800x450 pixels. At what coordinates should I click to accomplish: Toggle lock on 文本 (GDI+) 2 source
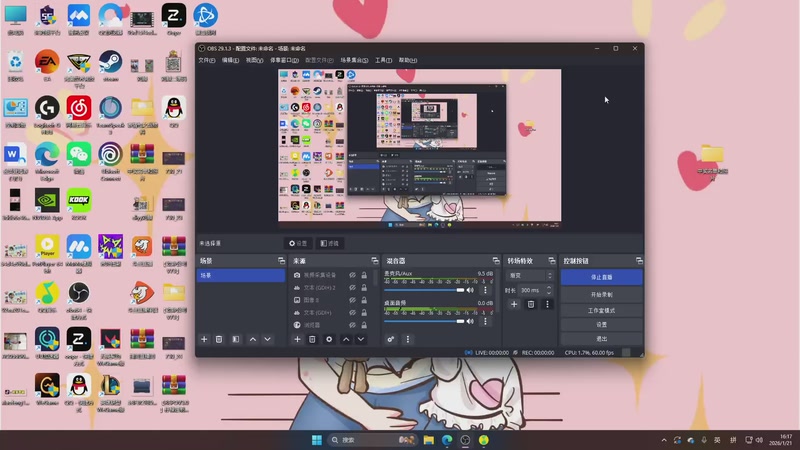364,288
